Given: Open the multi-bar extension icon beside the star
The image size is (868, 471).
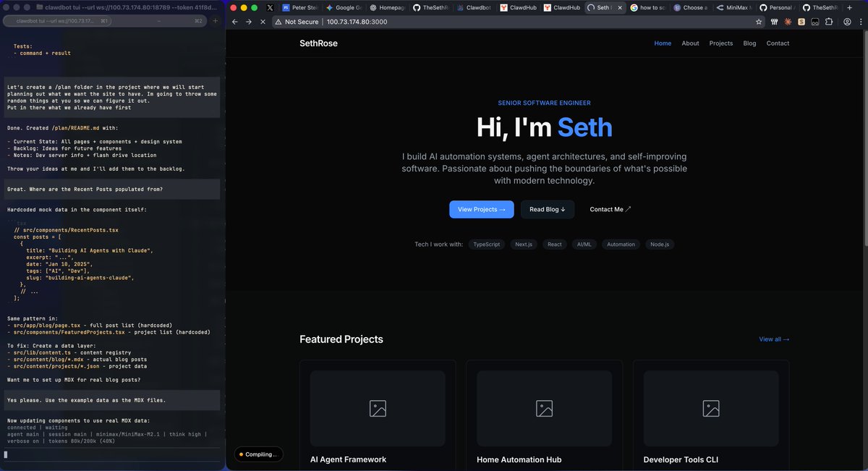Looking at the screenshot, I should [x=775, y=22].
